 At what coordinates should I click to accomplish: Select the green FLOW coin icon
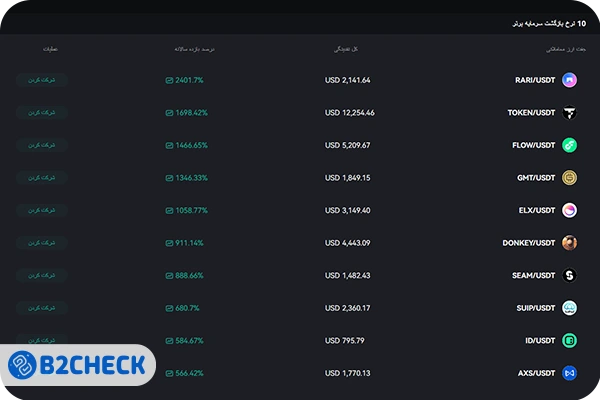tap(569, 145)
